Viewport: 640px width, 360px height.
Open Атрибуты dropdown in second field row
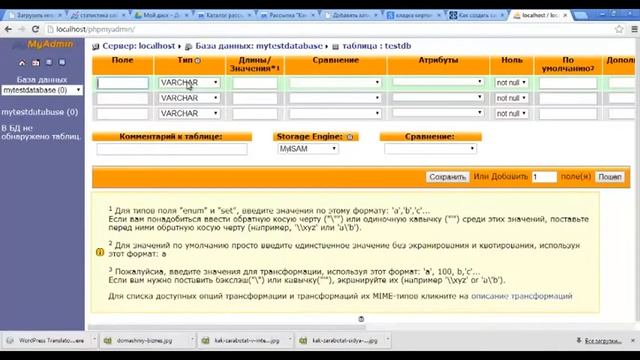pyautogui.click(x=438, y=97)
